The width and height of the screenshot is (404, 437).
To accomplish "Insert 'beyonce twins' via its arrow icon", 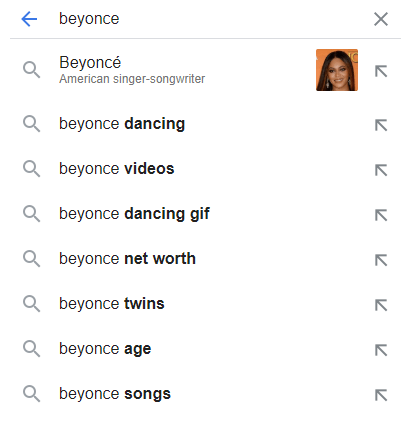I will tap(381, 305).
